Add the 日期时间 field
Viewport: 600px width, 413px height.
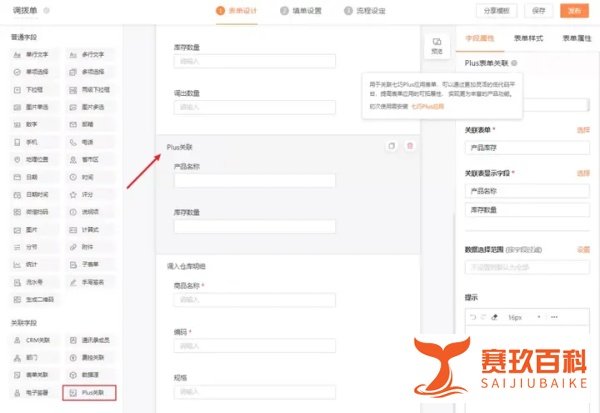34,195
